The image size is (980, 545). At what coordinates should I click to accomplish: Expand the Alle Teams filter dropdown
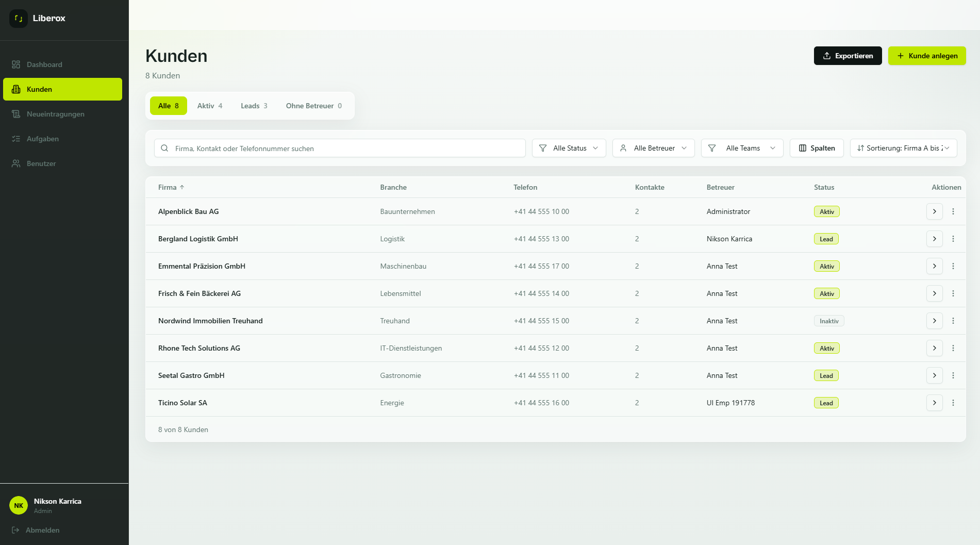pyautogui.click(x=742, y=148)
